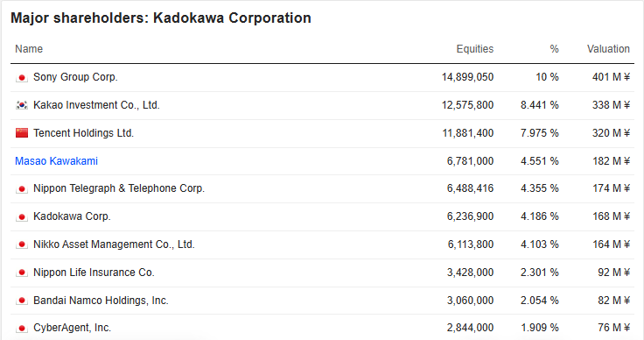Open Tencent Holdings Ltd. entry
Screen dimensions: 644x340
tap(83, 133)
